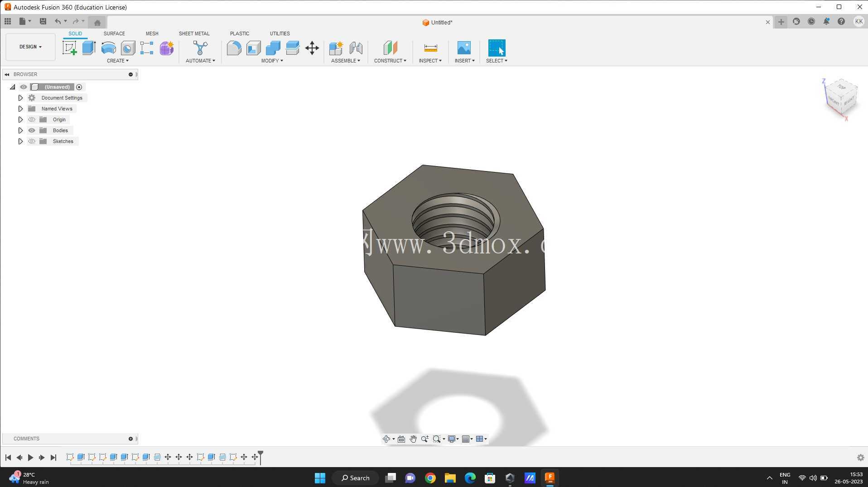
Task: Go to the Home tab icon
Action: [97, 22]
